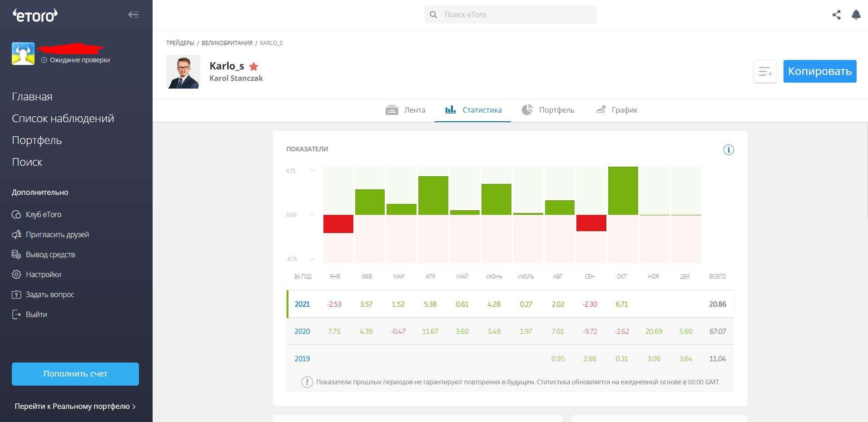The height and width of the screenshot is (422, 868).
Task: Click the Статистика bar chart icon
Action: [x=450, y=109]
